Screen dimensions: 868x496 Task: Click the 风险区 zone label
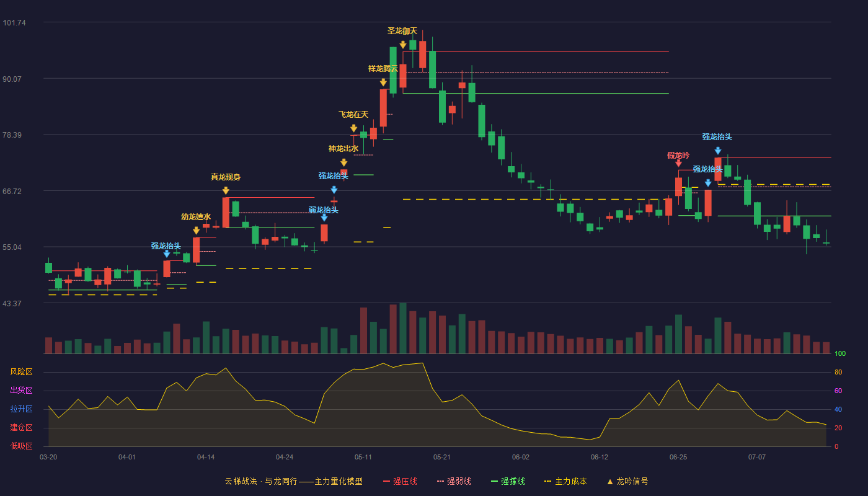[x=21, y=372]
